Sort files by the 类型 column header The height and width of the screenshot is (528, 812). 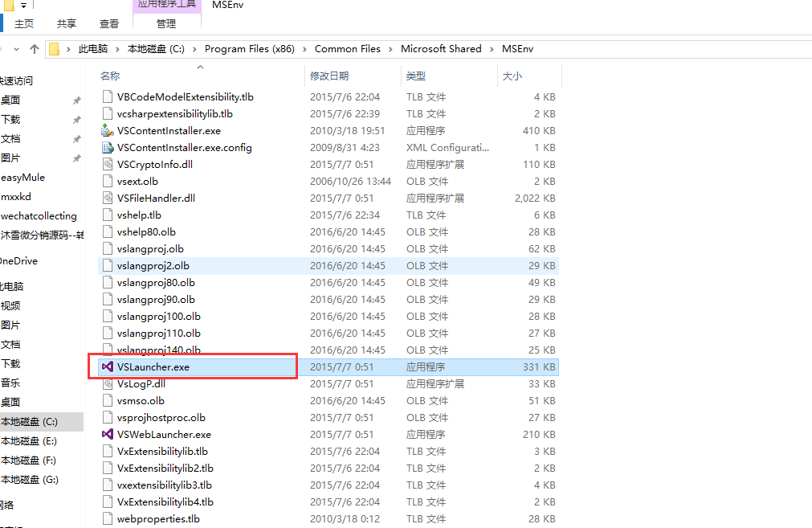pos(449,76)
